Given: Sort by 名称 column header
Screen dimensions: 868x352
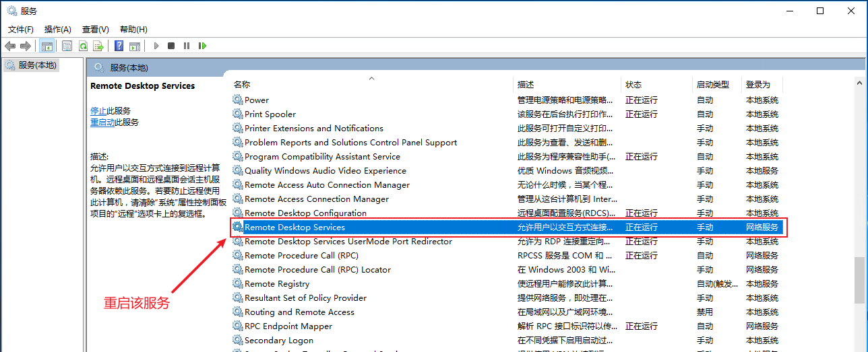Looking at the screenshot, I should 242,84.
